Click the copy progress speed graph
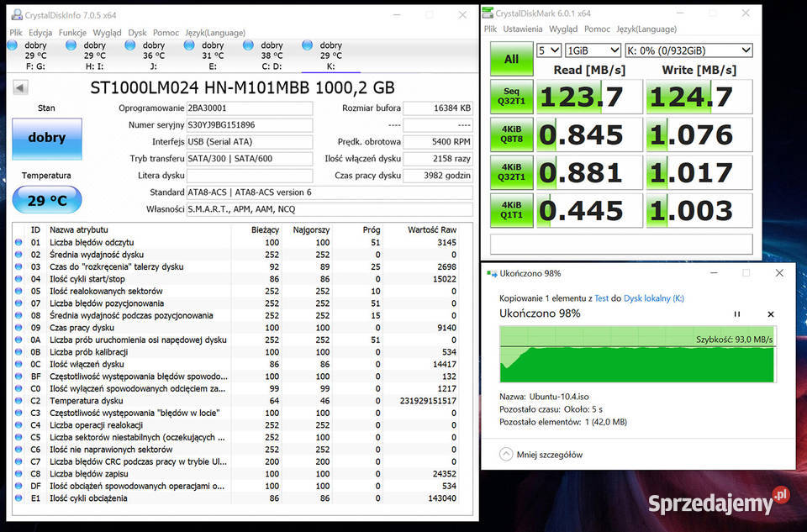807x532 pixels. pyautogui.click(x=637, y=354)
